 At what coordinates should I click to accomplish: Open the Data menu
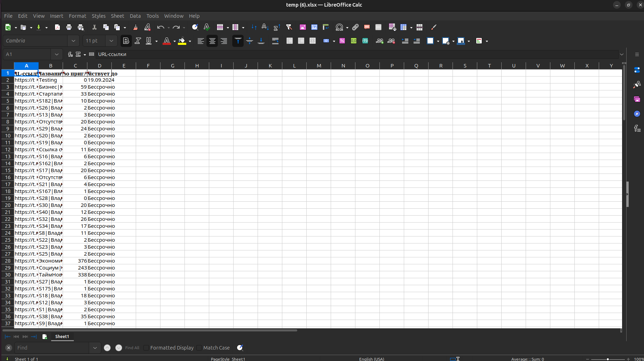point(135,16)
